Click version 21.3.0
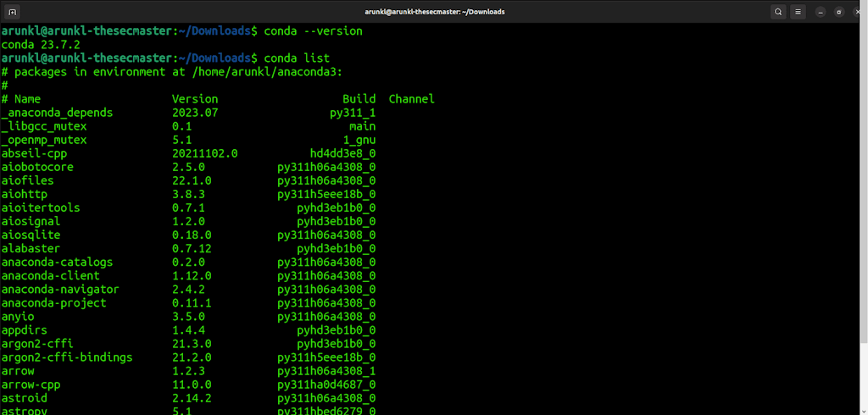The height and width of the screenshot is (415, 868). [192, 344]
